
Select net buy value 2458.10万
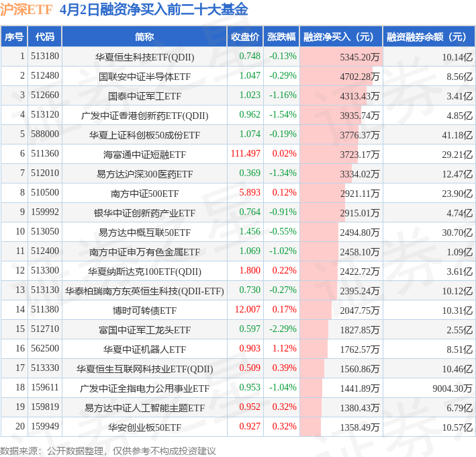pyautogui.click(x=359, y=251)
